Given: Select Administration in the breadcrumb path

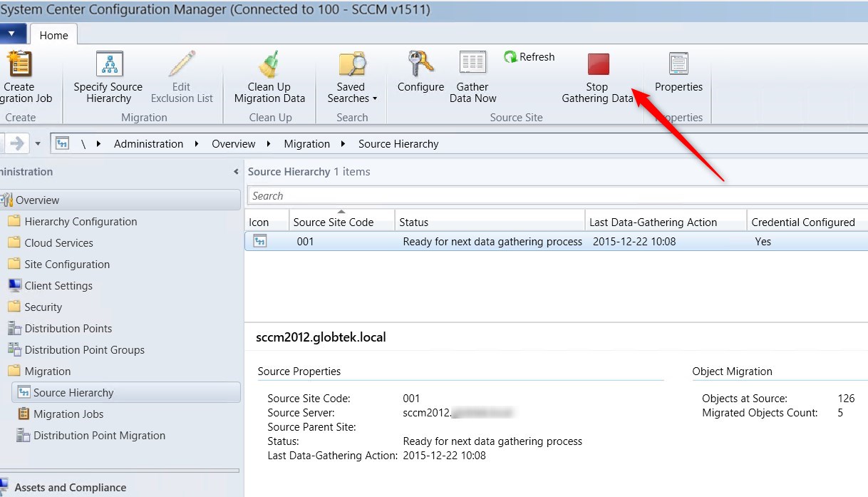Looking at the screenshot, I should pyautogui.click(x=148, y=143).
